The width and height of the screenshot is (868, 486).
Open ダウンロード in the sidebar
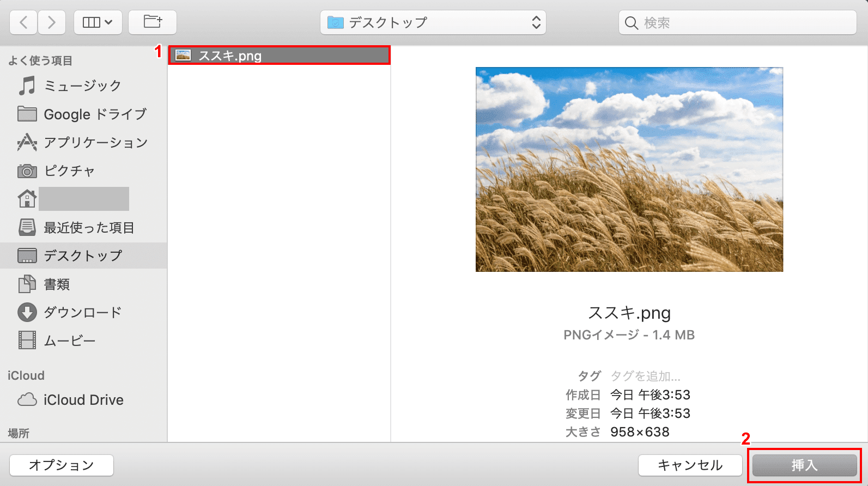[x=83, y=312]
